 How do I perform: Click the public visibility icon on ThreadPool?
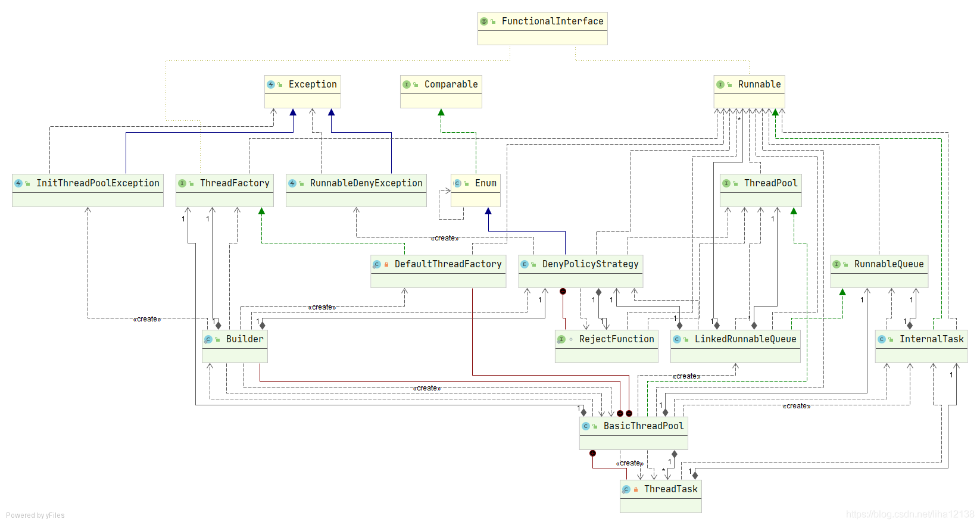(x=736, y=183)
